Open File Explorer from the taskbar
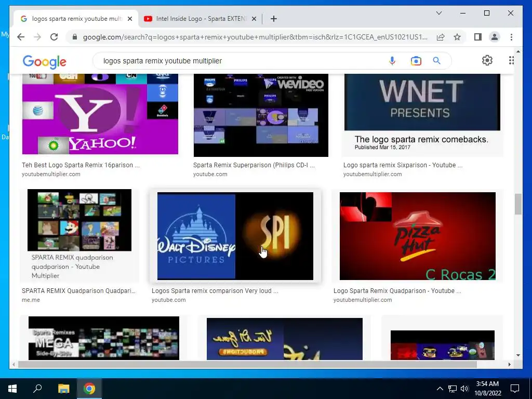Image resolution: width=532 pixels, height=399 pixels. (63, 389)
